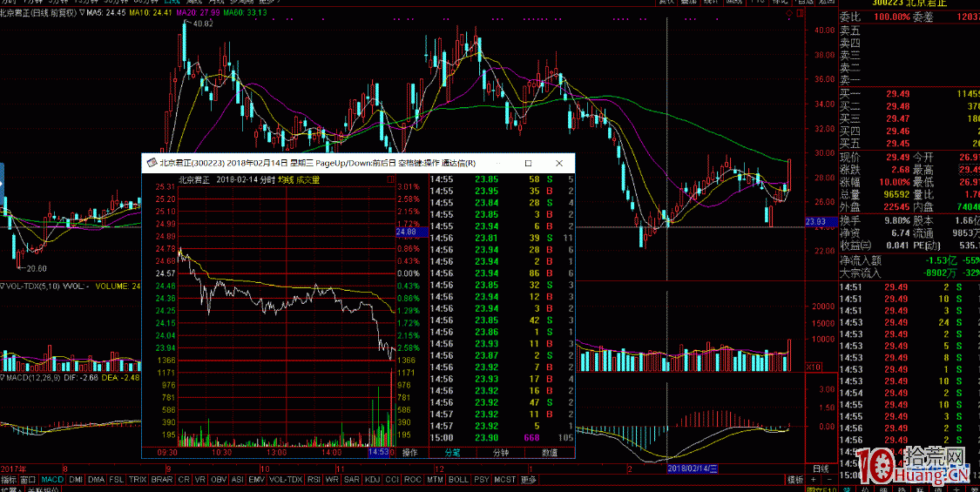Select the VOL-TDX indicator tab

pos(287,480)
